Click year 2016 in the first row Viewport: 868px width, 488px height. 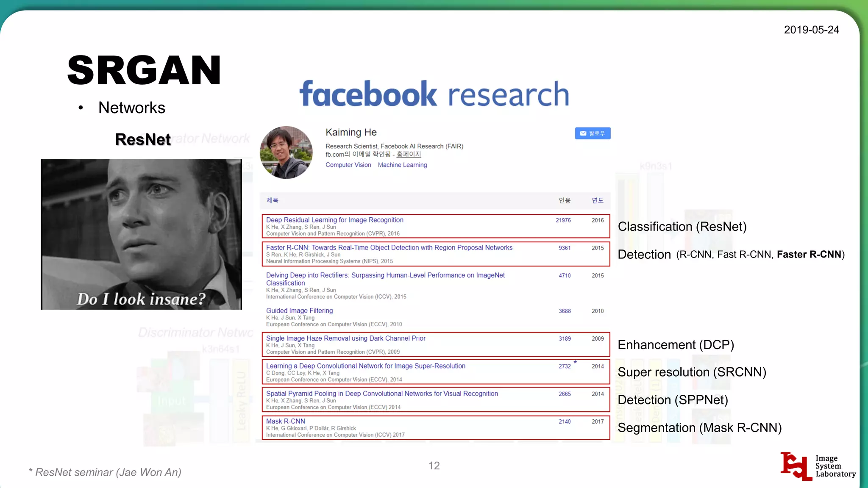coord(598,220)
